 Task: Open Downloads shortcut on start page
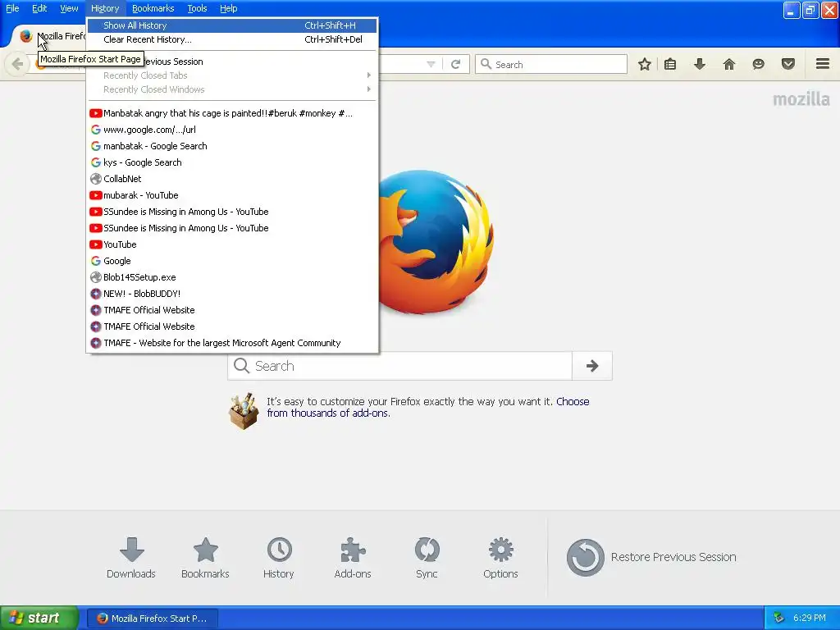[x=131, y=558]
